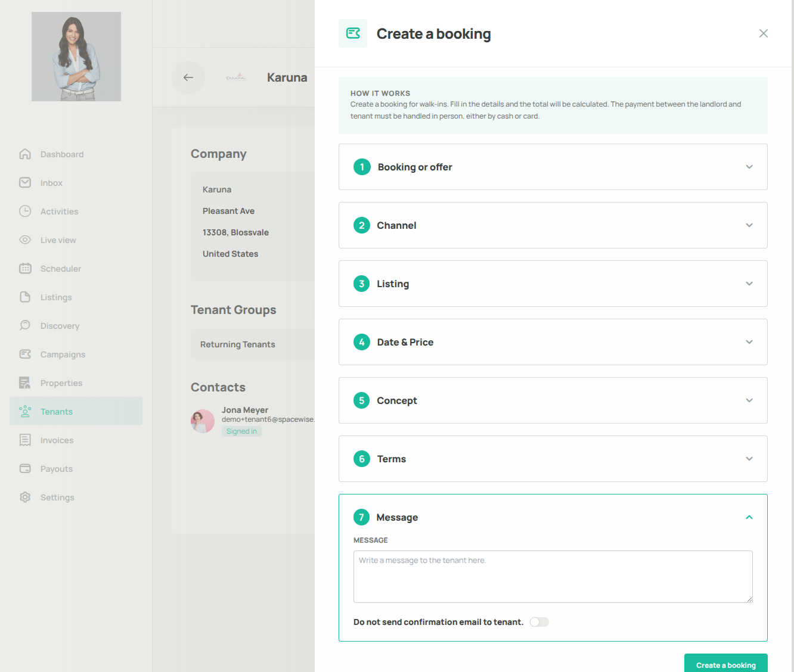
Task: Click step 7 number badge
Action: (x=362, y=517)
